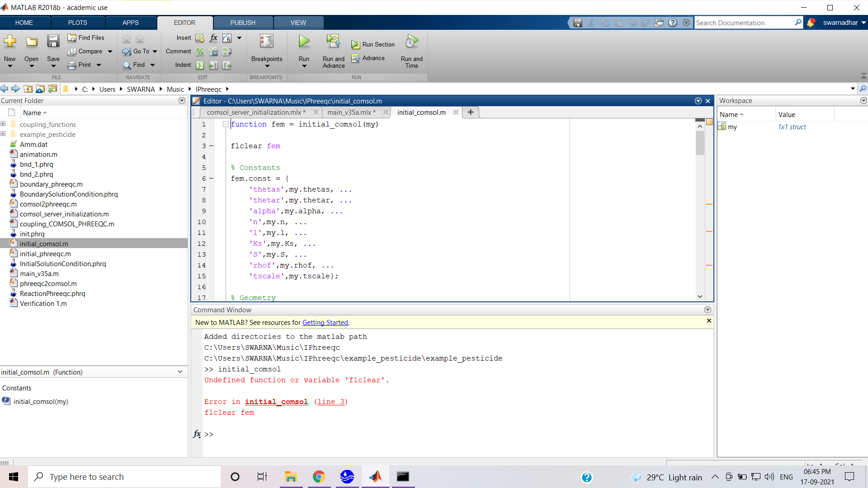This screenshot has width=868, height=488.
Task: Click the Insert function fx icon
Action: coord(213,38)
